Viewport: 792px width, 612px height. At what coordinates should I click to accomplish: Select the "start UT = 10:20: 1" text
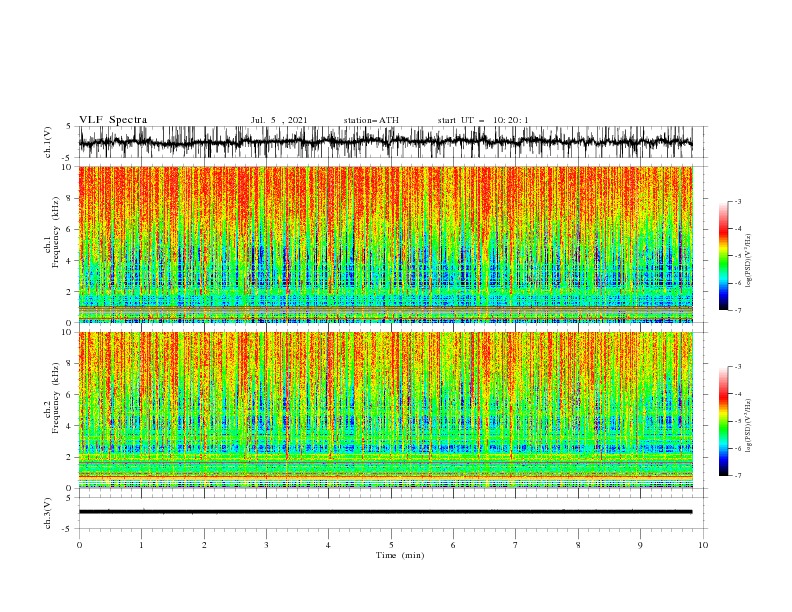483,120
